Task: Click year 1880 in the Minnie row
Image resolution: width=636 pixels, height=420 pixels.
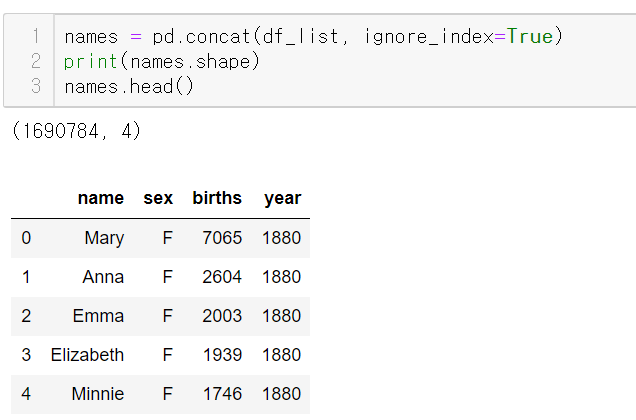Action: pos(281,394)
